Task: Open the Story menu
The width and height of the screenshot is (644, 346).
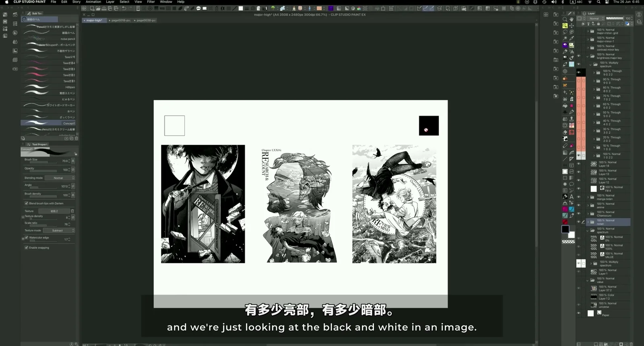Action: (76, 2)
